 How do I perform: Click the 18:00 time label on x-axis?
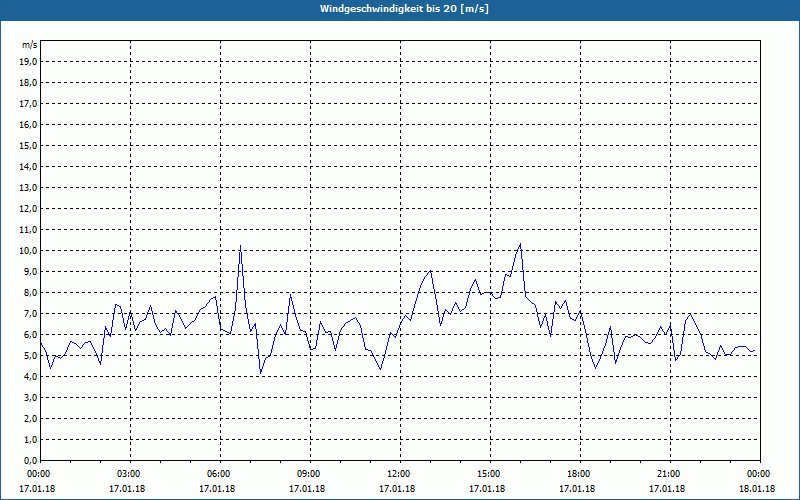pyautogui.click(x=580, y=474)
